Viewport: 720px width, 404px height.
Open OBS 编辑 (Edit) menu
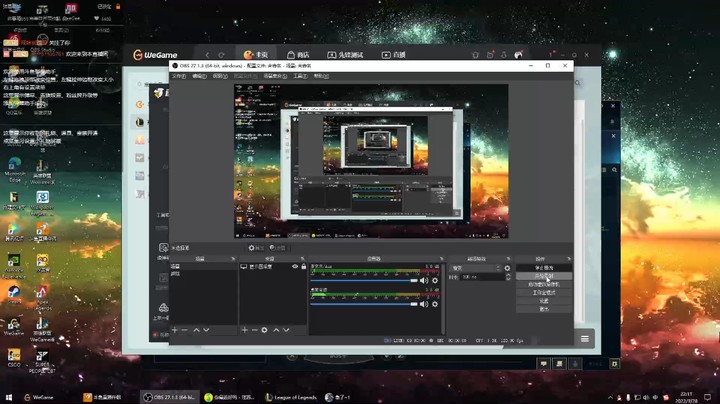(199, 76)
